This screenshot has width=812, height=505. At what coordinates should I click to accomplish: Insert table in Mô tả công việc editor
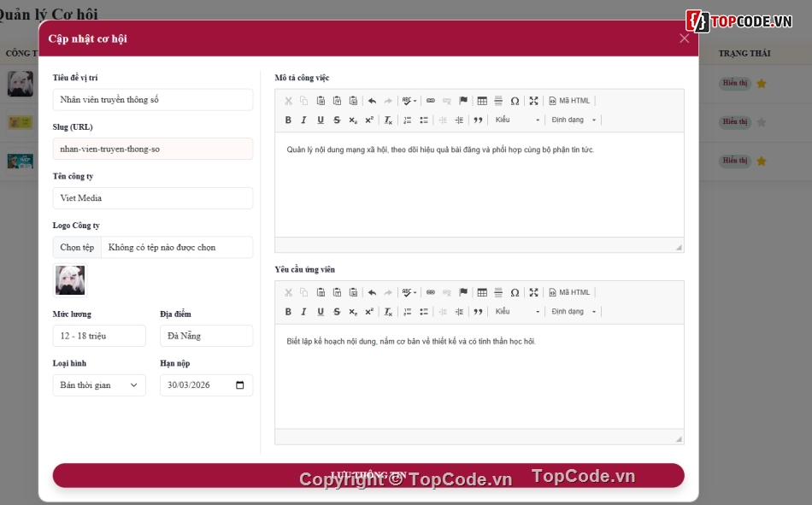click(x=482, y=101)
